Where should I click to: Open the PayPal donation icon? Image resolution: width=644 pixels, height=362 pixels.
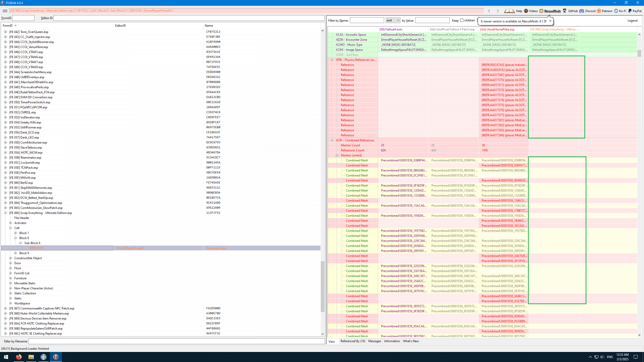tap(630, 11)
